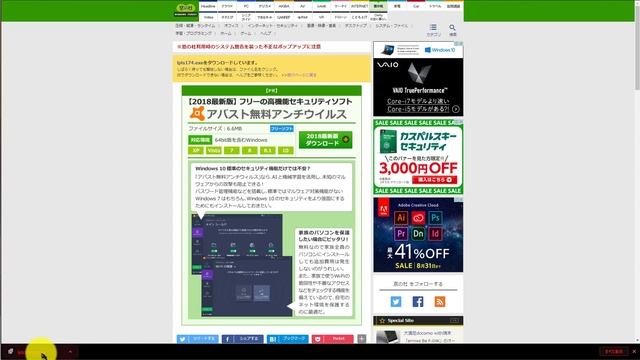Click the 8.1 compatibility badge
640x360 pixels.
(268, 151)
